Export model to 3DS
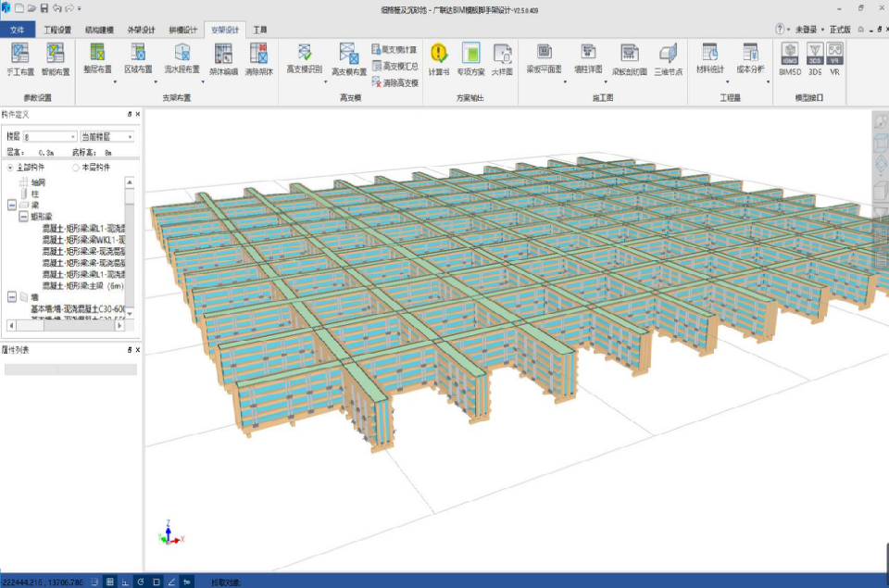This screenshot has height=588, width=889. click(815, 59)
